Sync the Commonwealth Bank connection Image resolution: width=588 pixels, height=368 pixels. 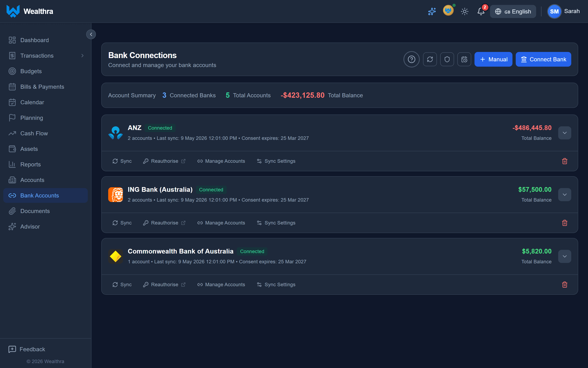pyautogui.click(x=122, y=285)
